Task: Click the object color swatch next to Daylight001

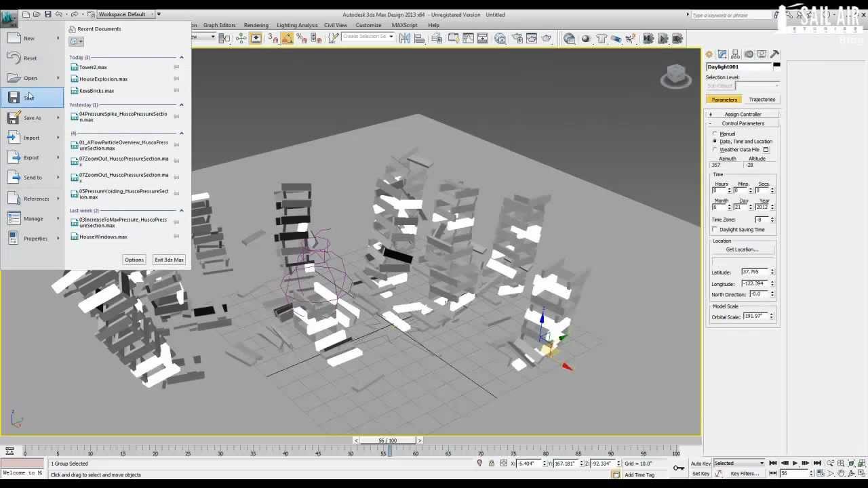Action: point(776,66)
